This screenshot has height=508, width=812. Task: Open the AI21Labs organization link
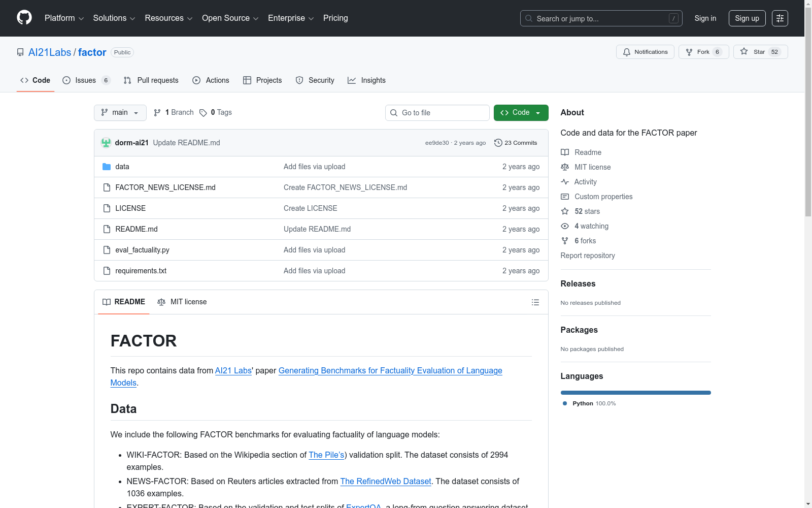pyautogui.click(x=50, y=52)
